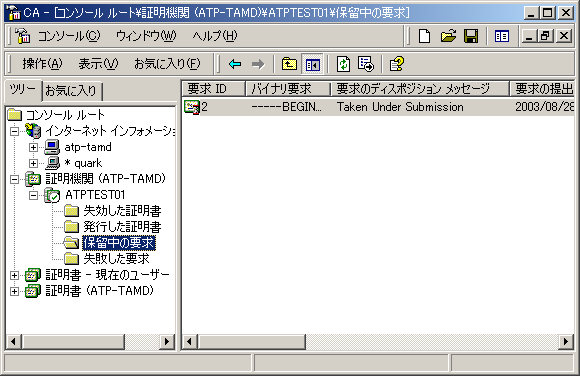Open the 操作(A) menu
Image resolution: width=580 pixels, height=376 pixels.
[42, 64]
